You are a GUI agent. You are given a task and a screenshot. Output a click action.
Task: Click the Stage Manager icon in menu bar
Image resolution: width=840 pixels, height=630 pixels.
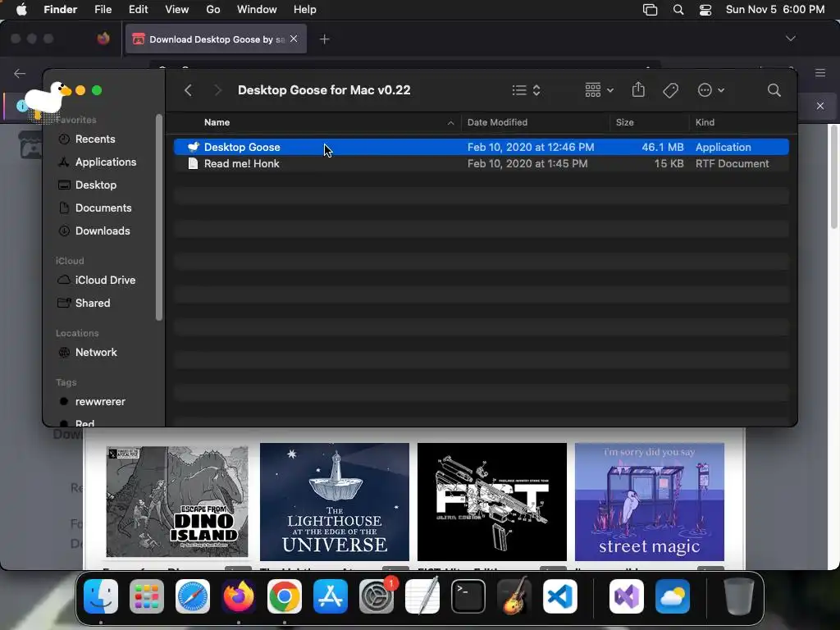coord(650,10)
